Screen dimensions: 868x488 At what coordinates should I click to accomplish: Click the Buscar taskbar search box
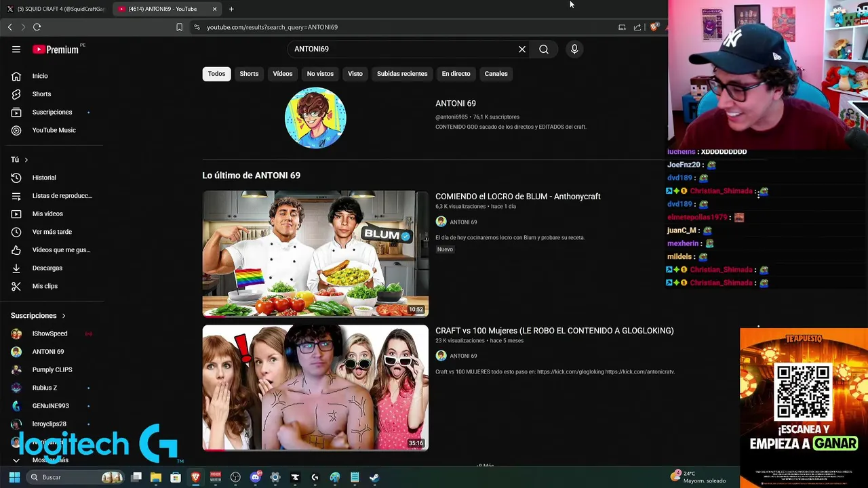pyautogui.click(x=76, y=477)
